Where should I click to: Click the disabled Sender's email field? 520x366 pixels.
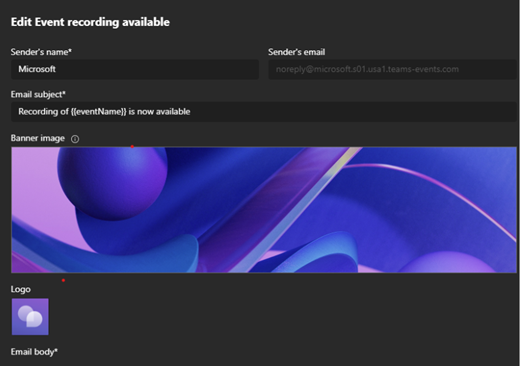pyautogui.click(x=392, y=69)
